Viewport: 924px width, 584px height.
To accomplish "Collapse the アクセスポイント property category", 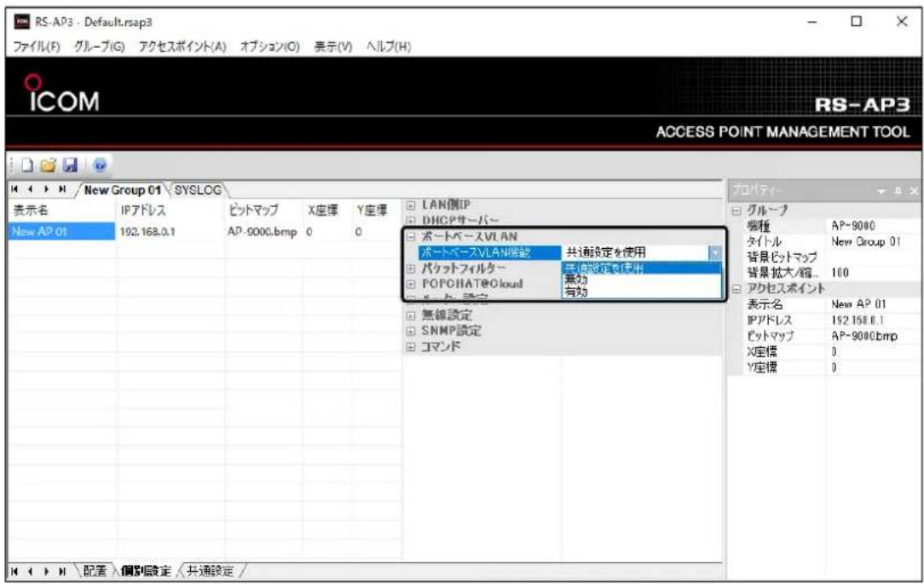I will point(736,289).
